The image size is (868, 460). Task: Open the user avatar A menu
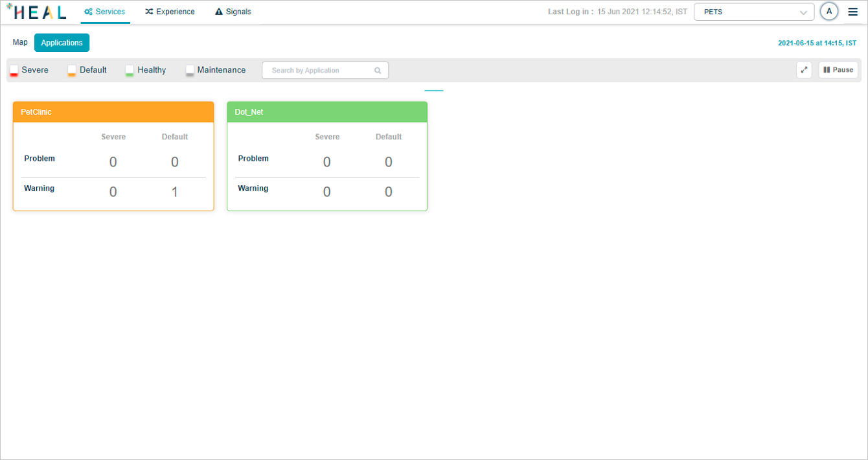coord(829,12)
